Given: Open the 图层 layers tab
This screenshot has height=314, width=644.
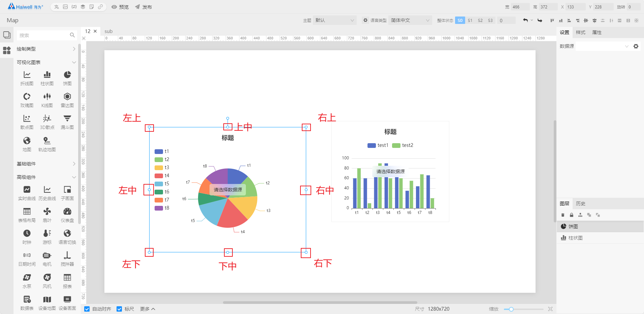Looking at the screenshot, I should click(x=565, y=203).
